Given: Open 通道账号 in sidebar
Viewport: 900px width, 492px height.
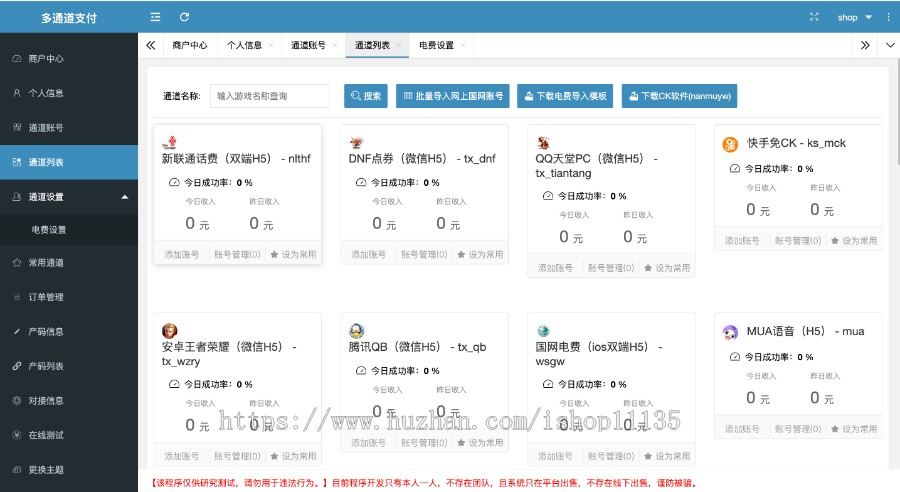Looking at the screenshot, I should click(69, 127).
